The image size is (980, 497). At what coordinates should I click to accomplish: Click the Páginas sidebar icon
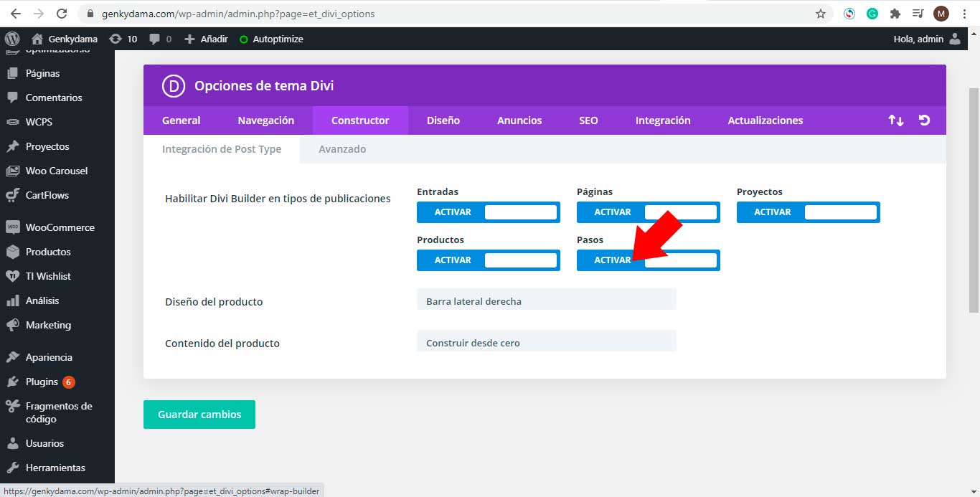point(12,73)
